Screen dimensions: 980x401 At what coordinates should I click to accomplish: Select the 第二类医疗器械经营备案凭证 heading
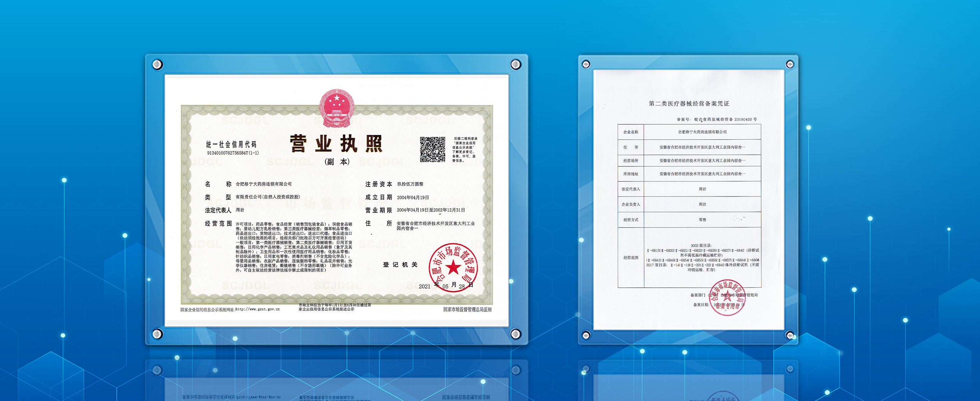point(689,104)
